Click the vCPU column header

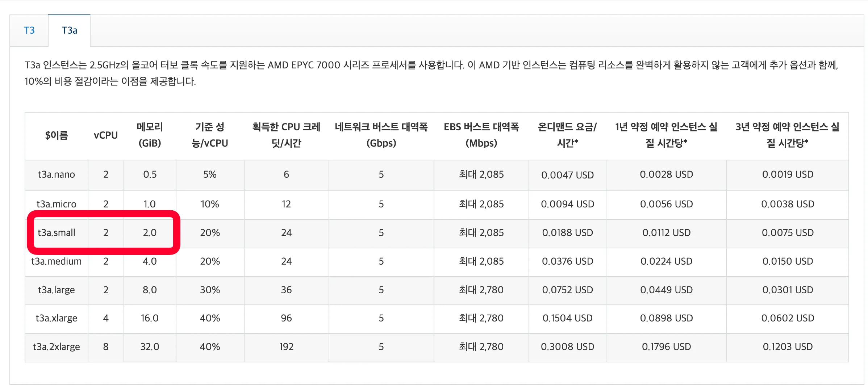[x=105, y=135]
